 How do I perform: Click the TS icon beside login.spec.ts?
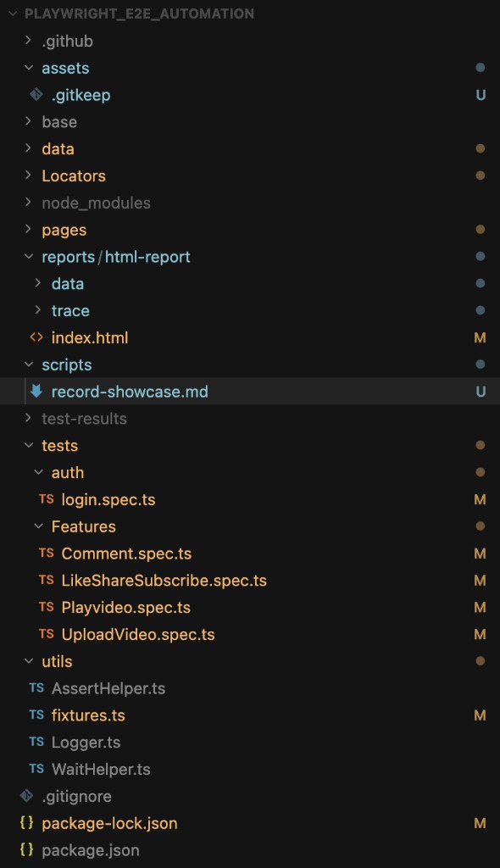47,499
